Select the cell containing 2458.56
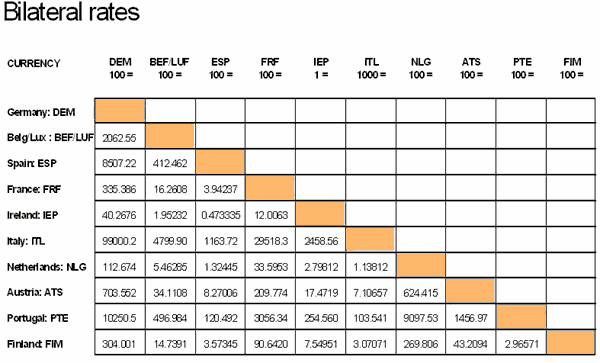 click(321, 241)
